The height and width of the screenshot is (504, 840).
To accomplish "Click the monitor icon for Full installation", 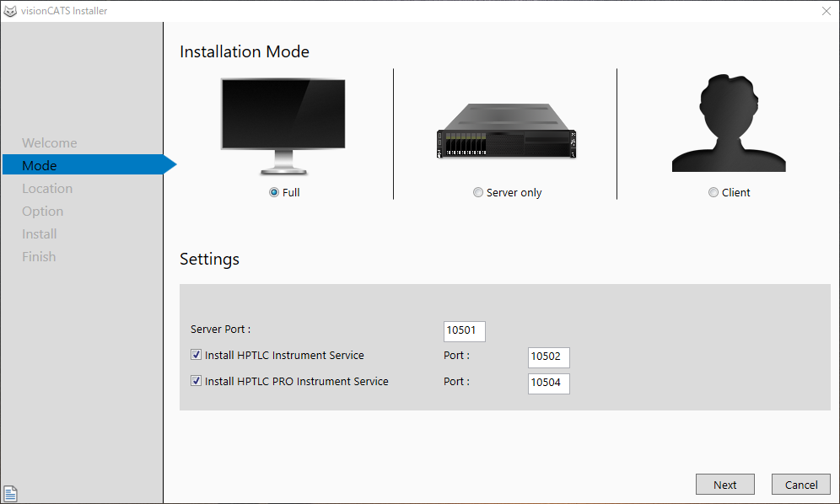I will 283,126.
